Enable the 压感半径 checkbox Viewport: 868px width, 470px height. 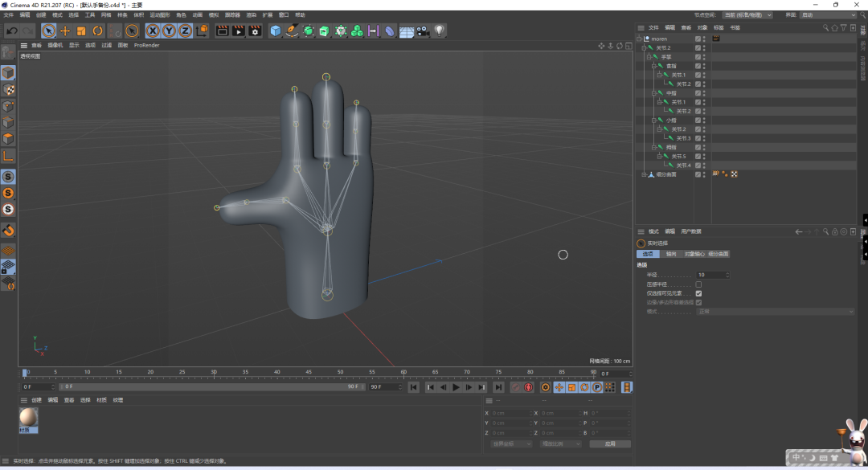point(698,284)
